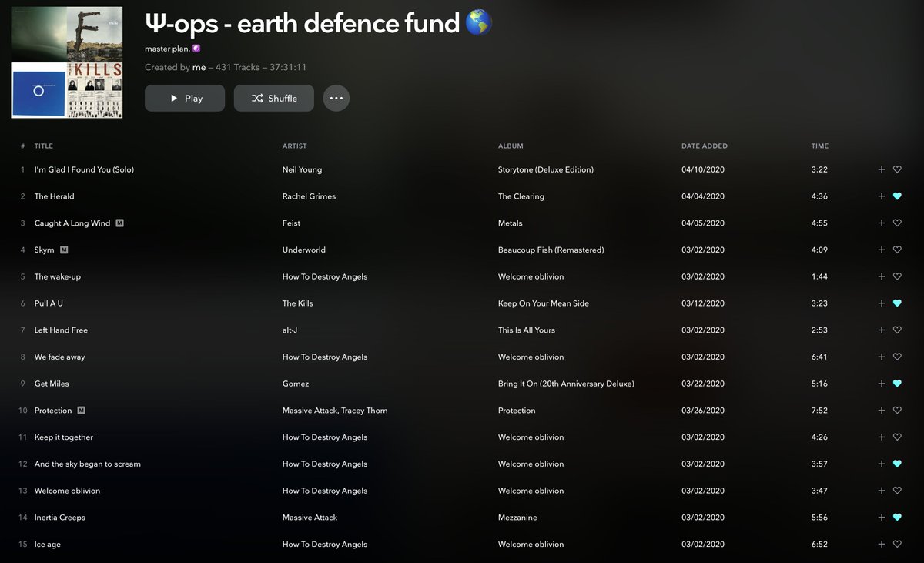Open artist Neil Young
The width and height of the screenshot is (924, 563).
[303, 169]
